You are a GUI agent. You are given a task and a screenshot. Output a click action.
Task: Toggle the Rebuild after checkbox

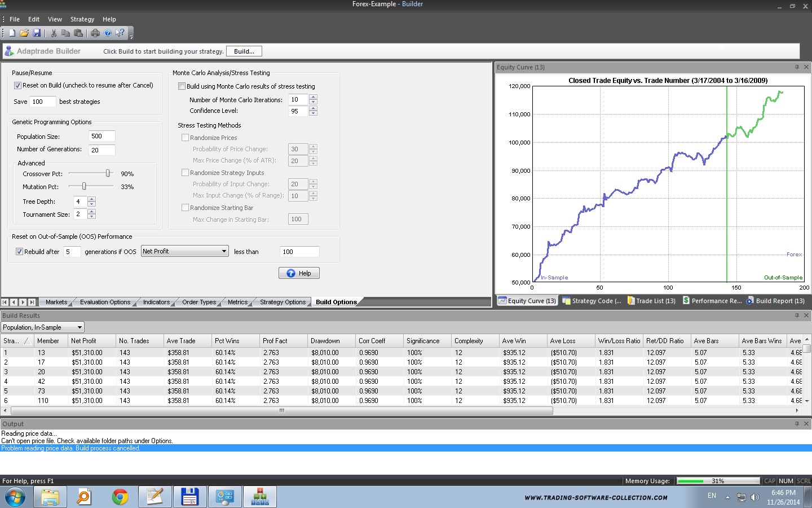click(19, 252)
